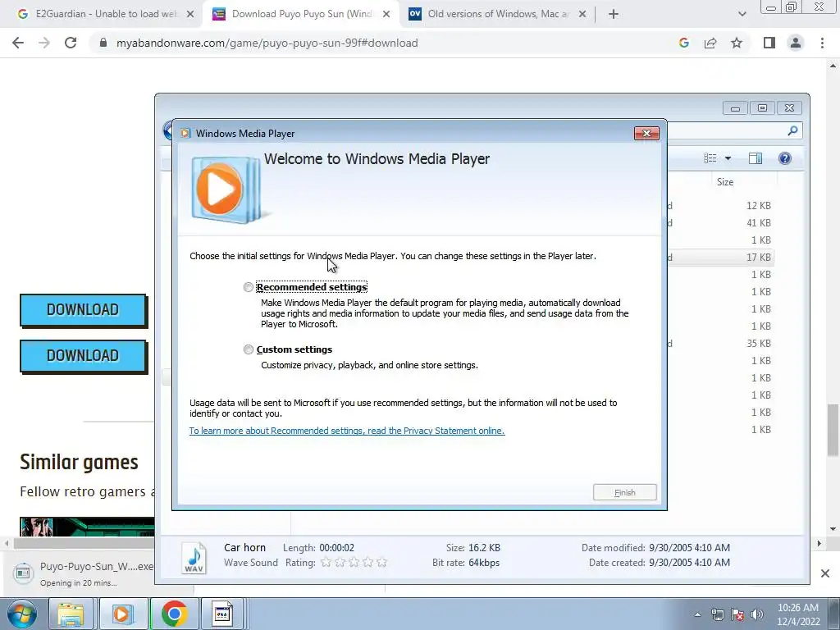
Task: Show hidden system tray icons
Action: click(x=697, y=615)
